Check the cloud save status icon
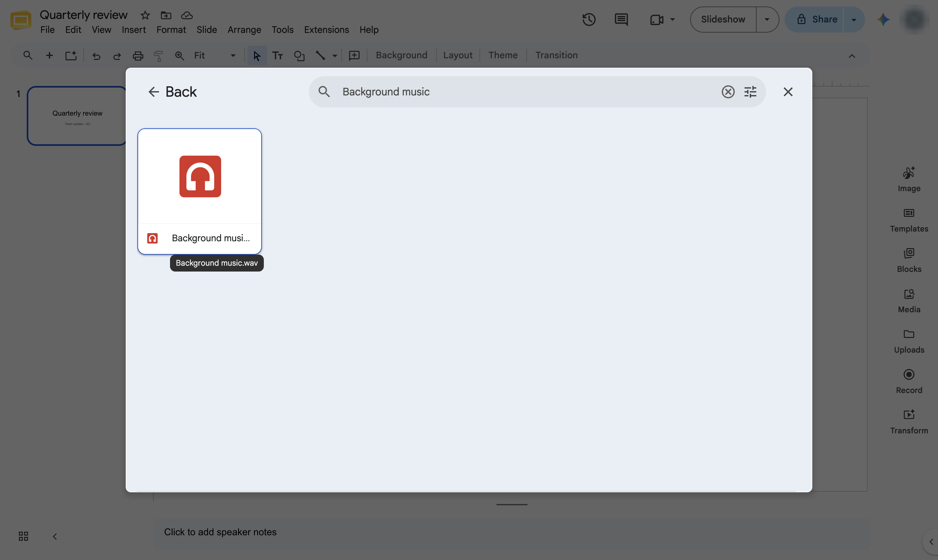 click(187, 16)
